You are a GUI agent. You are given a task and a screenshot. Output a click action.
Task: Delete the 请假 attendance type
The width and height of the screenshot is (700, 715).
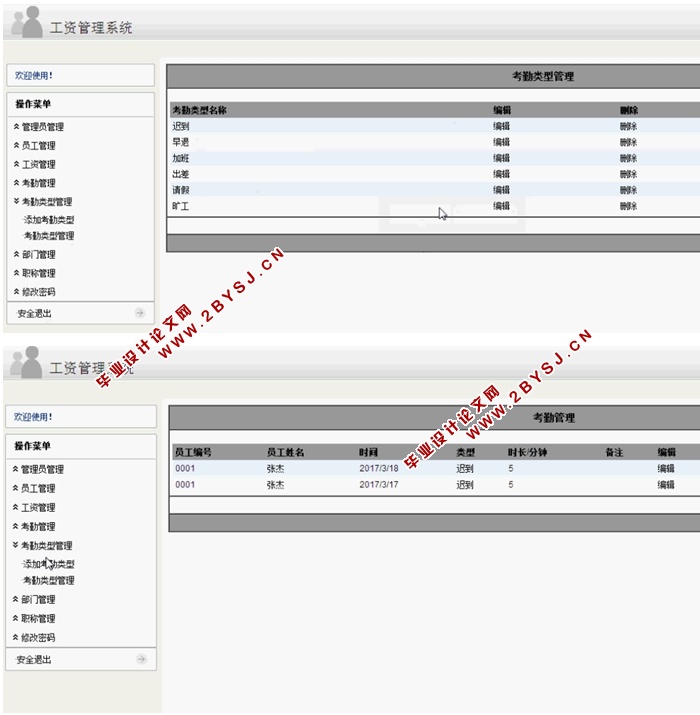(x=628, y=190)
